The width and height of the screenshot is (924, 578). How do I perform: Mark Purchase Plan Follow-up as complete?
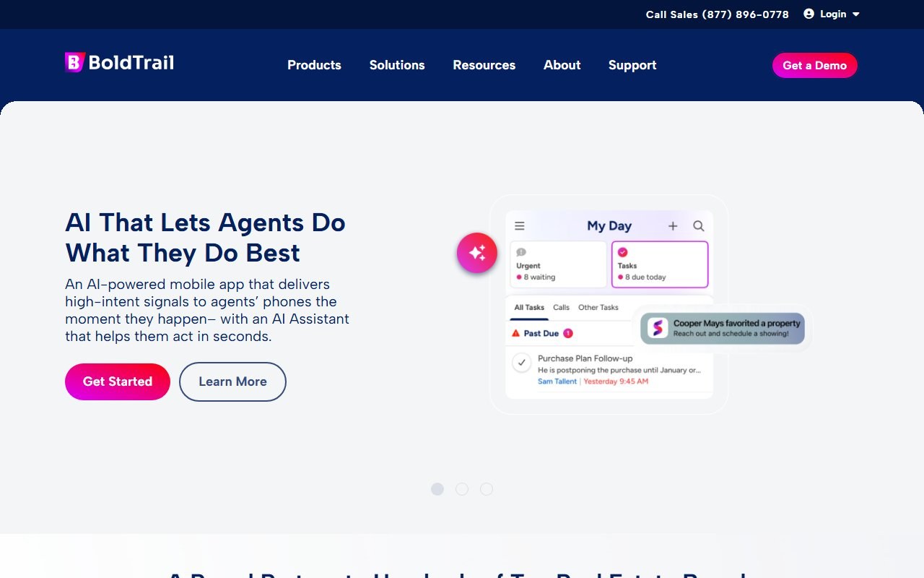coord(521,361)
